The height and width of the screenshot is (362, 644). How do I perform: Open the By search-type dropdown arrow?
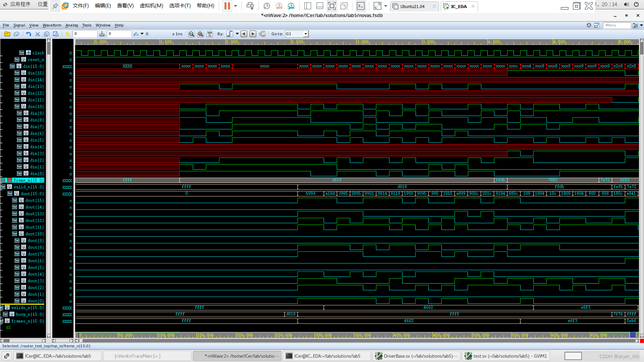pyautogui.click(x=237, y=34)
